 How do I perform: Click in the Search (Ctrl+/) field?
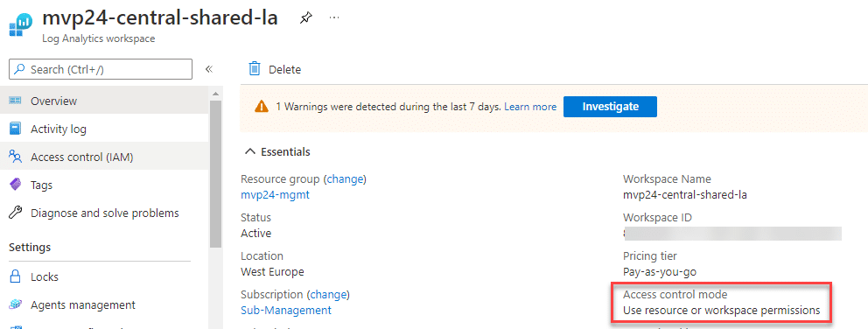point(101,69)
